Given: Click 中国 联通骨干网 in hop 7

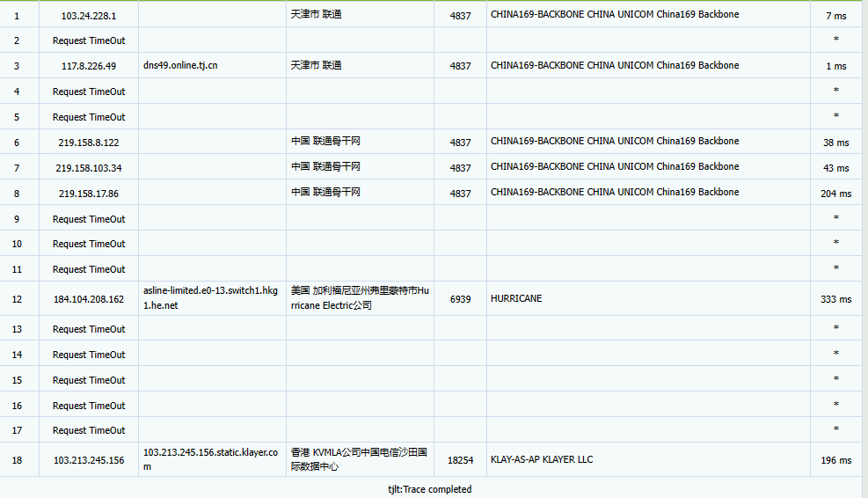Looking at the screenshot, I should tap(325, 167).
